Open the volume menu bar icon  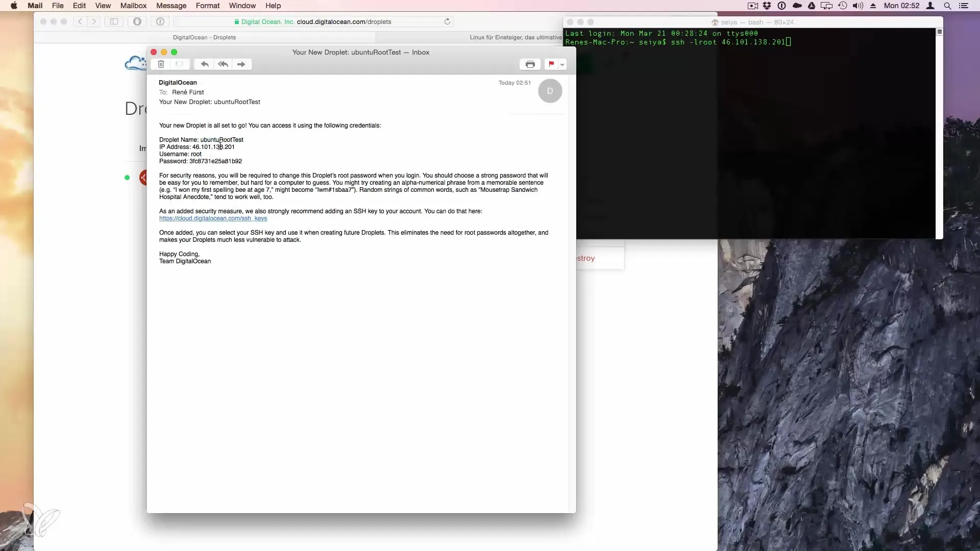(x=858, y=6)
